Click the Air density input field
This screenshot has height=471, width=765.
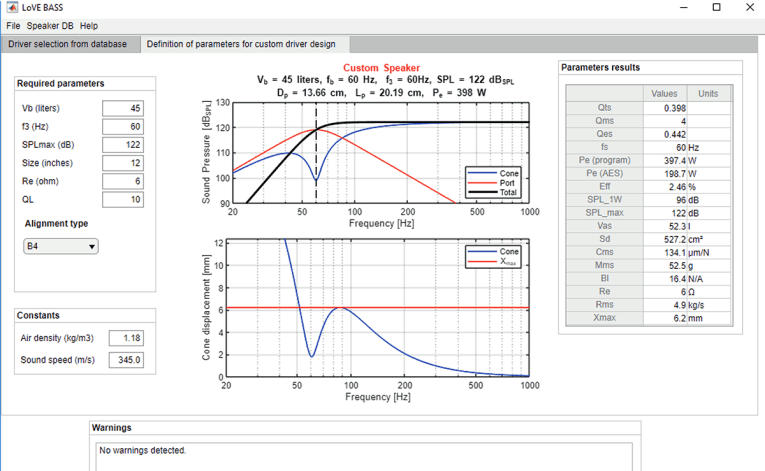click(126, 338)
